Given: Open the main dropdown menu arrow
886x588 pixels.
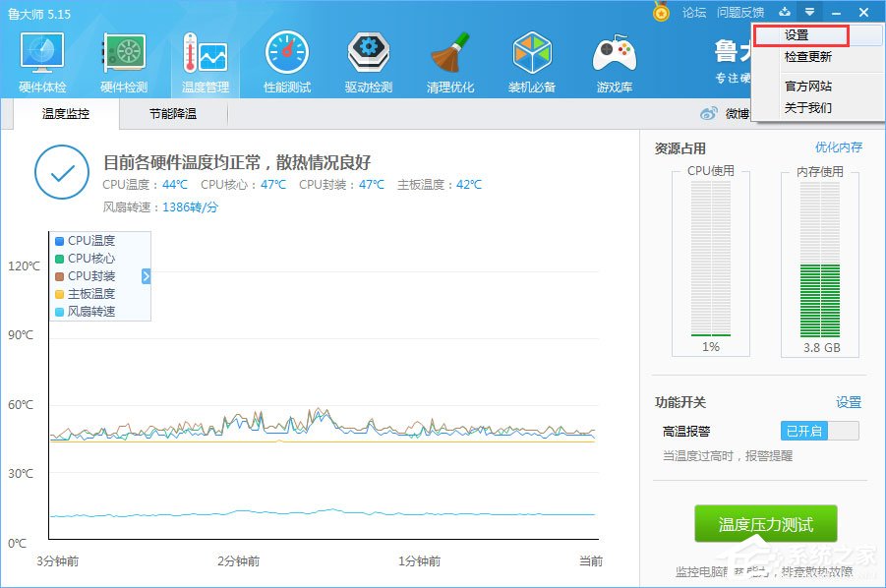Looking at the screenshot, I should 810,12.
